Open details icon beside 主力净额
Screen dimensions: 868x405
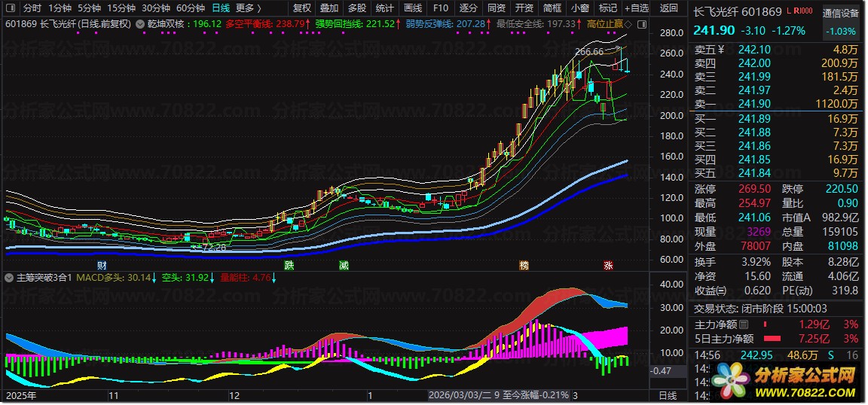pyautogui.click(x=744, y=324)
